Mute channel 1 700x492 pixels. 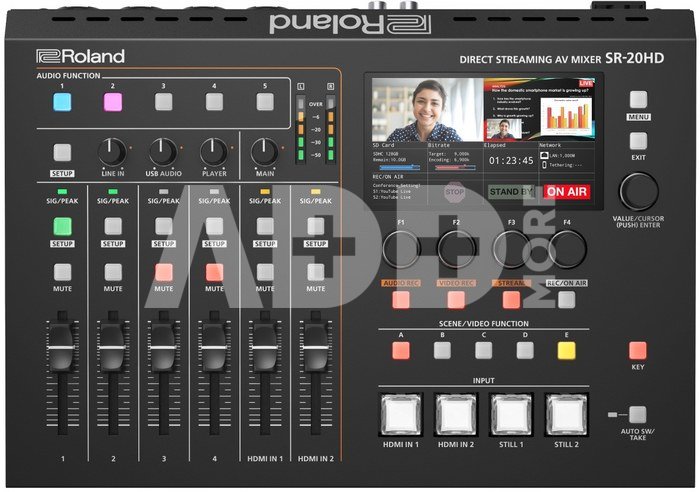62,272
